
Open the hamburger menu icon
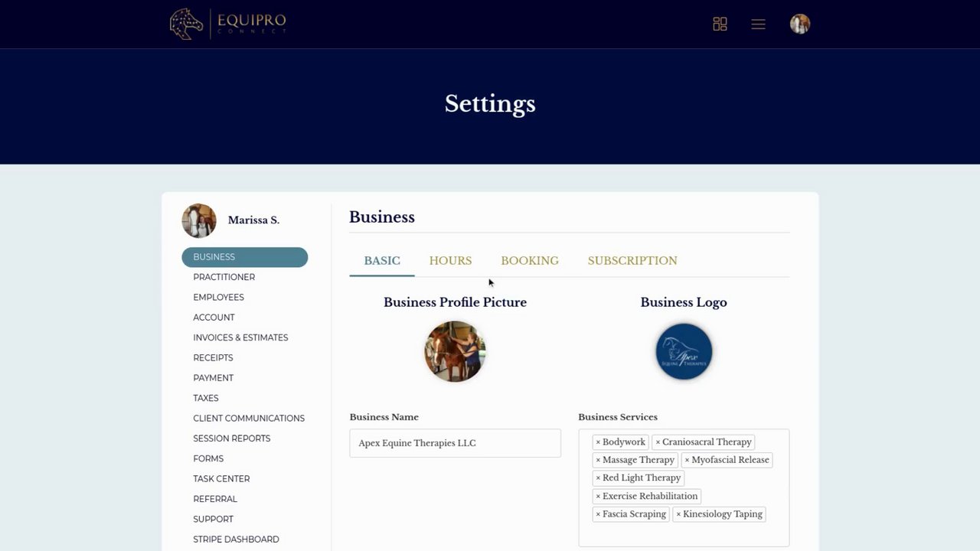point(758,24)
